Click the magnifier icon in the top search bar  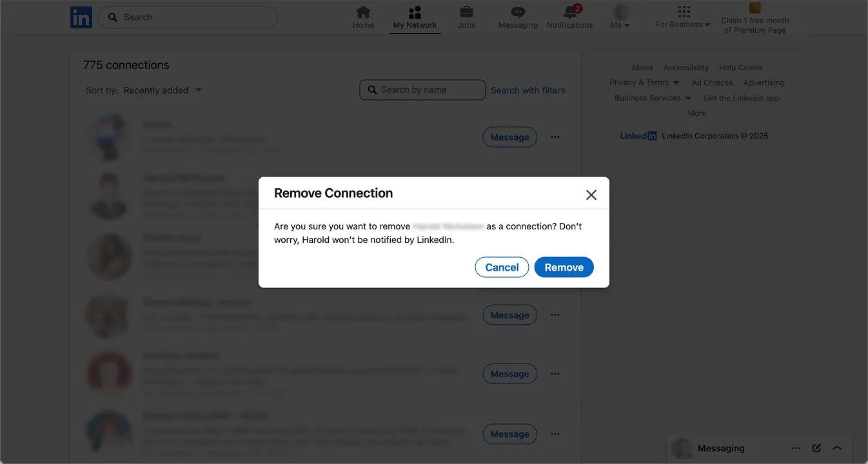(112, 17)
